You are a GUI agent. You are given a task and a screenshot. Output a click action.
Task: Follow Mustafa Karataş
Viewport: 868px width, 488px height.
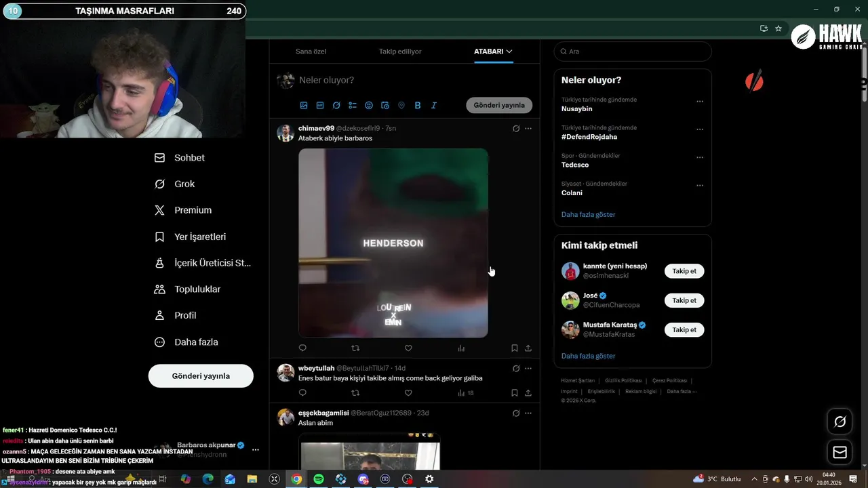coord(684,330)
